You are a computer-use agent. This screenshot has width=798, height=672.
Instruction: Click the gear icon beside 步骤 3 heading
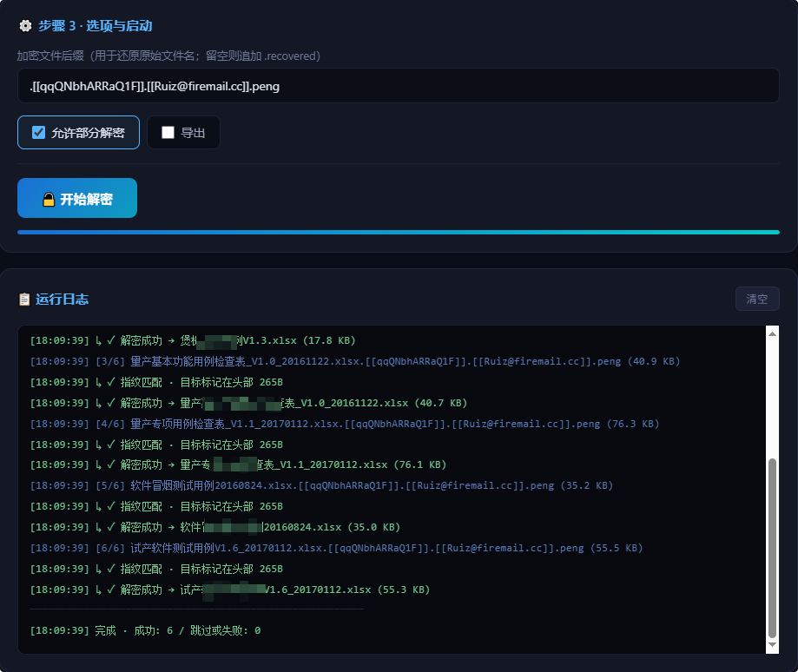[25, 26]
